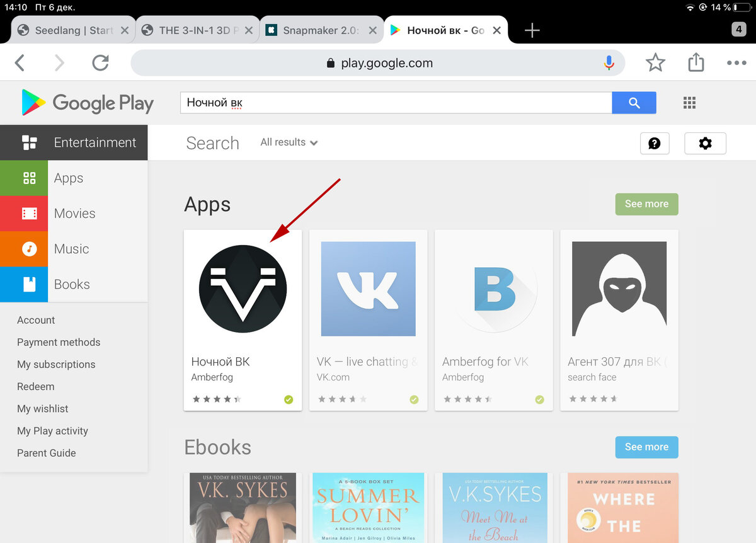Open the Google apps grid icon

coord(689,103)
